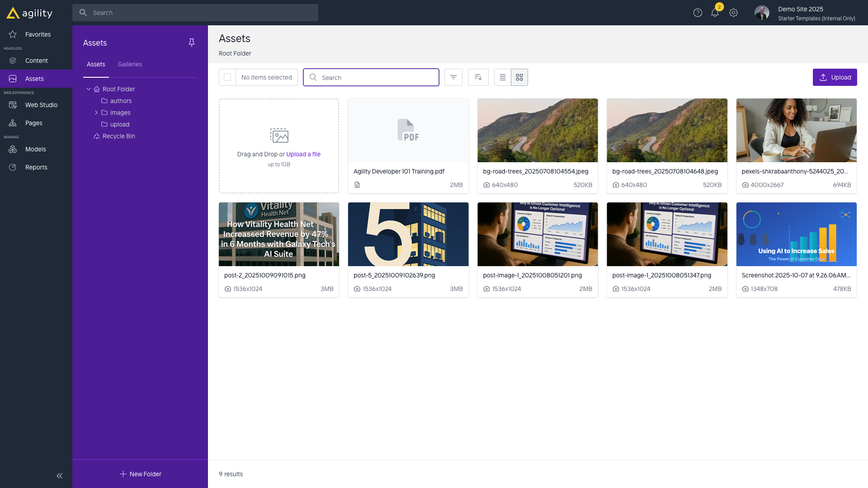Image resolution: width=868 pixels, height=488 pixels.
Task: Open post-image-1_20251008051201.png thumbnail
Action: coord(538,234)
